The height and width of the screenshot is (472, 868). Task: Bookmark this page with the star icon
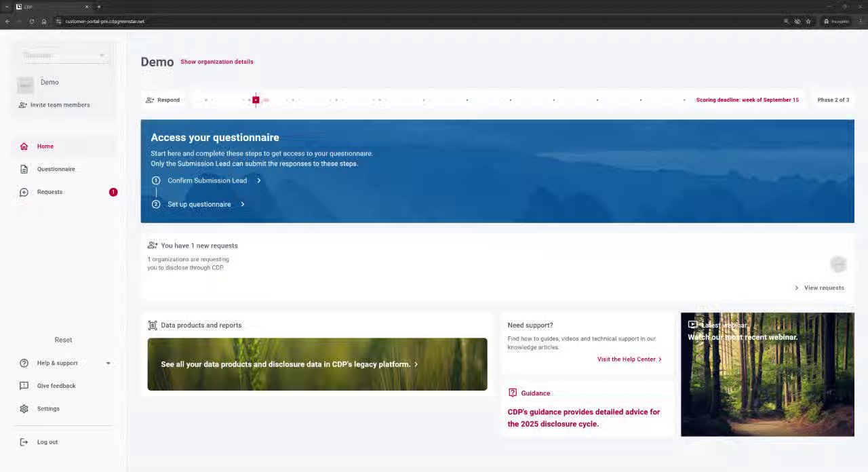point(808,22)
